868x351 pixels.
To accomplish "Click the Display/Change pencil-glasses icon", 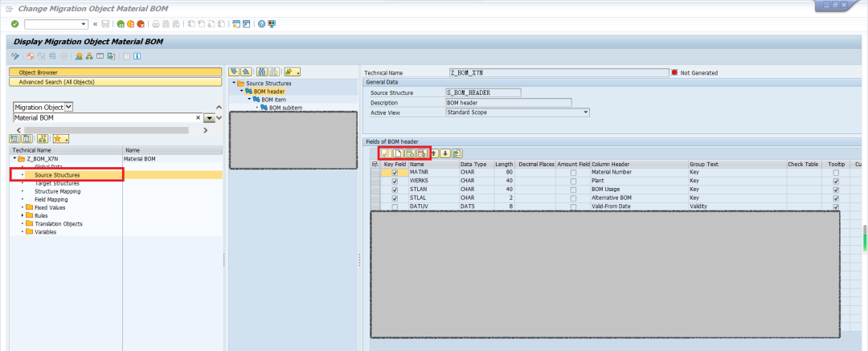I will (x=15, y=56).
